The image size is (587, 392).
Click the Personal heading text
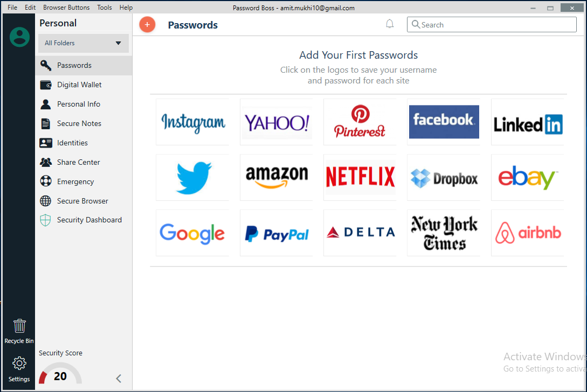pos(58,23)
